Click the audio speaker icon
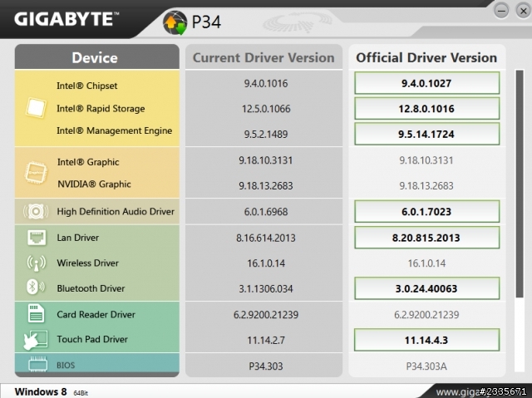Viewport: 532px width, 398px height. (x=36, y=212)
